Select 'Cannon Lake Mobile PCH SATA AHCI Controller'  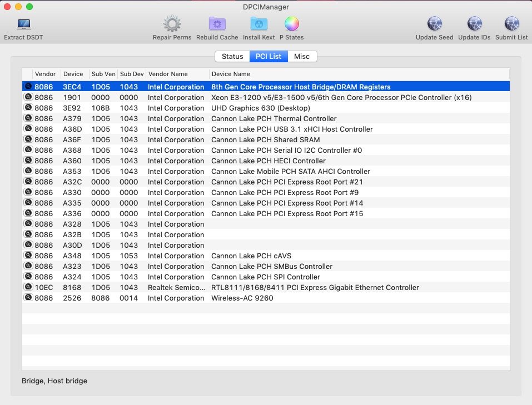pos(290,171)
